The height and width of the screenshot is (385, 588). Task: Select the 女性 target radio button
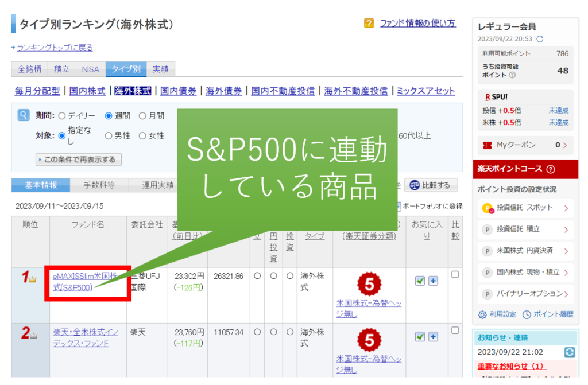pos(142,136)
